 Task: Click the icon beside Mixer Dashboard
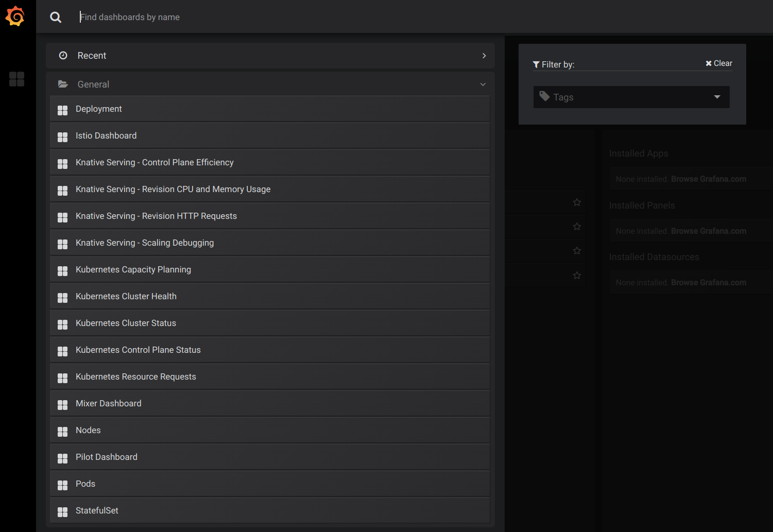coord(62,405)
